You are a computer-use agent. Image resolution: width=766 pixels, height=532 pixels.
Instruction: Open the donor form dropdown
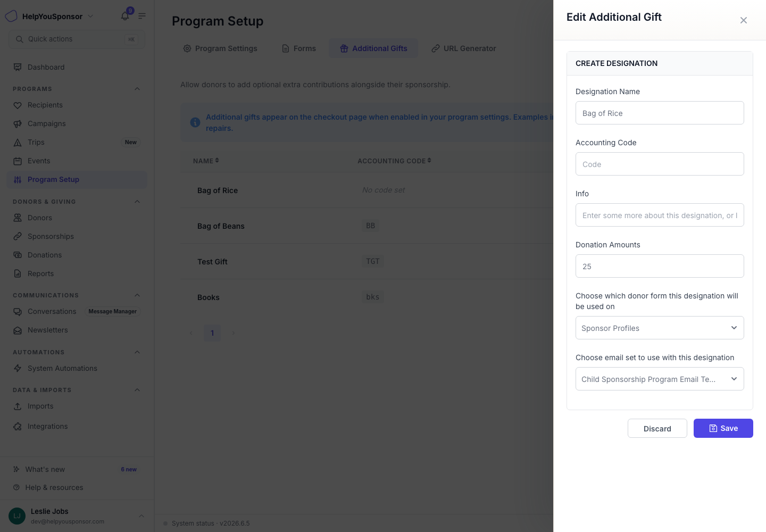[x=660, y=328]
